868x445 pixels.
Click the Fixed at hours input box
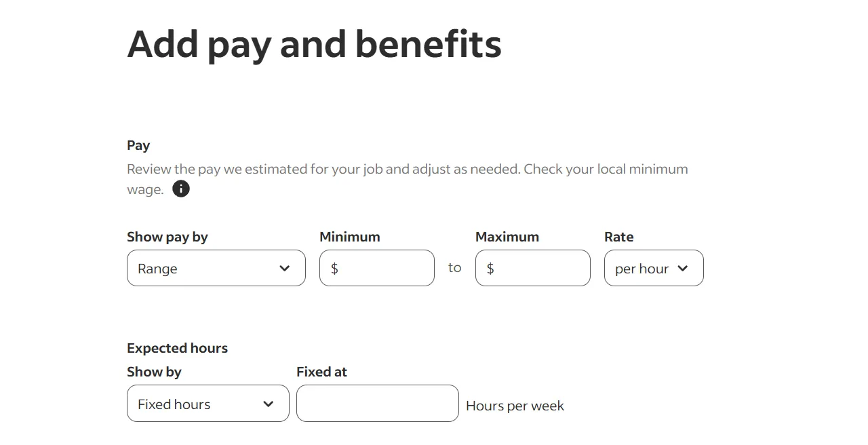[x=377, y=403]
